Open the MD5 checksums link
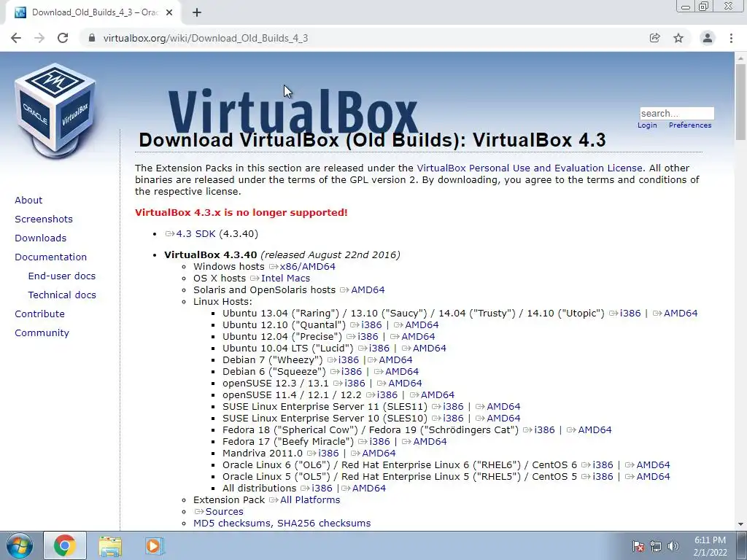Image resolution: width=747 pixels, height=560 pixels. (x=232, y=524)
